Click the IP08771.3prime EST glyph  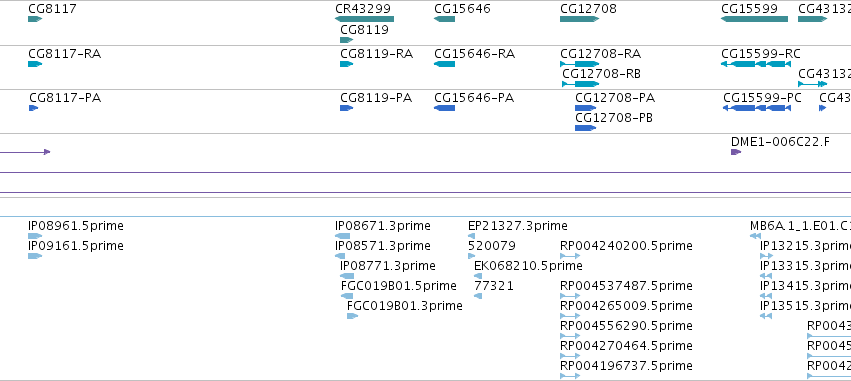347,276
